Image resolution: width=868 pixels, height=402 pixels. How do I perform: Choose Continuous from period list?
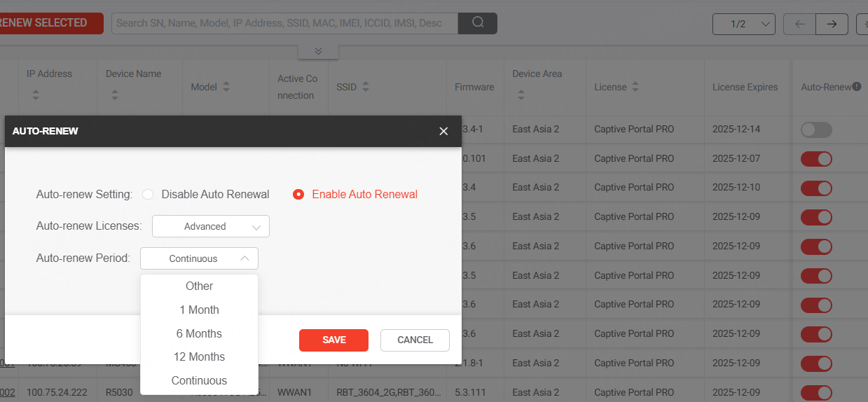[x=199, y=380]
